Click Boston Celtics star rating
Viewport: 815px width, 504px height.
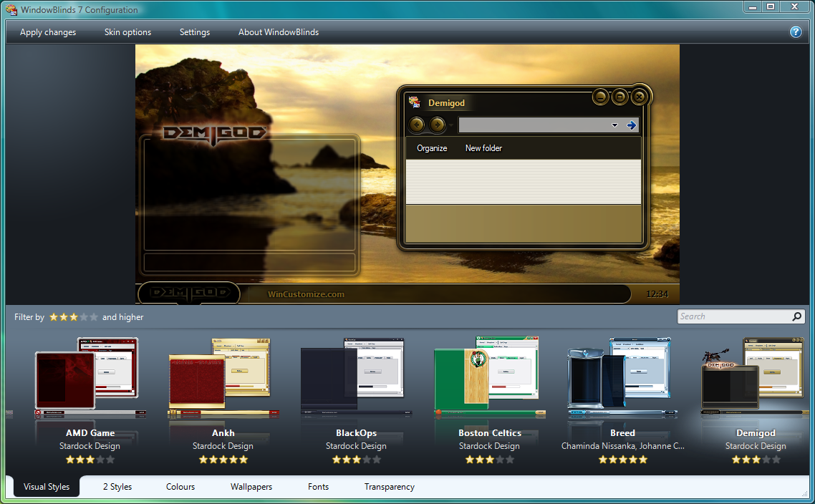point(490,460)
